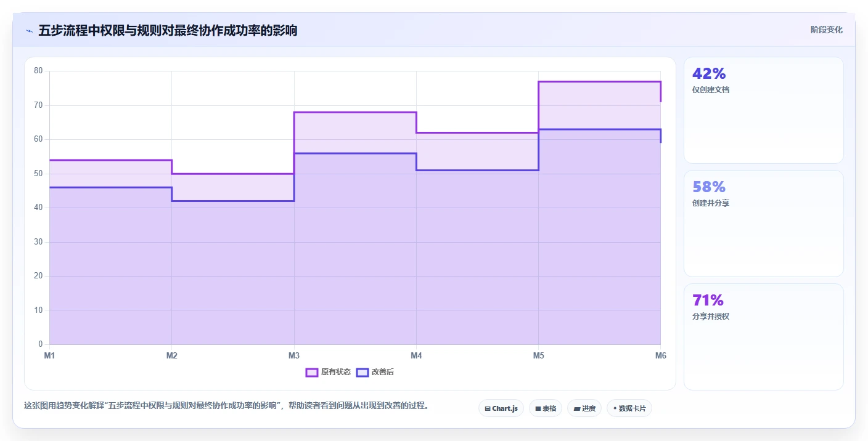Select the 数据卡片 chip

tap(629, 408)
